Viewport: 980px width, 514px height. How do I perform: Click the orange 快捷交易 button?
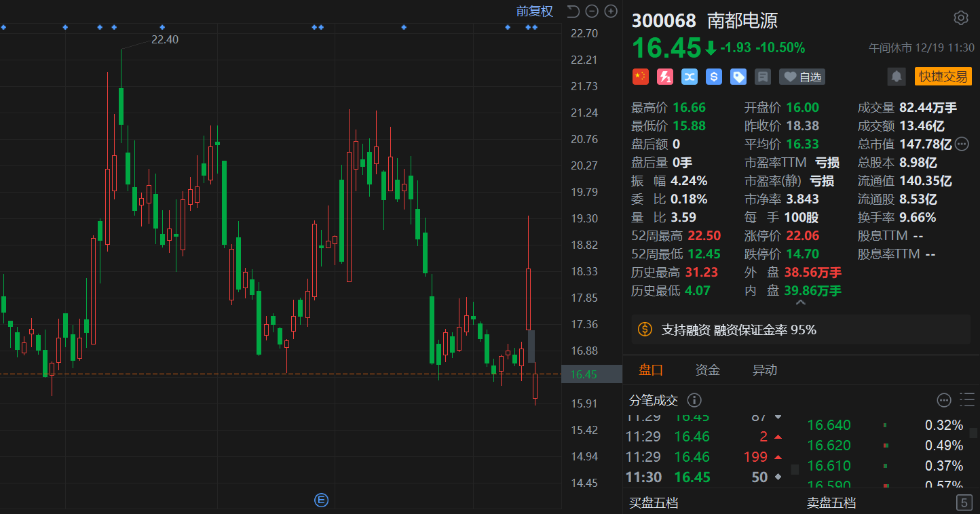point(943,77)
